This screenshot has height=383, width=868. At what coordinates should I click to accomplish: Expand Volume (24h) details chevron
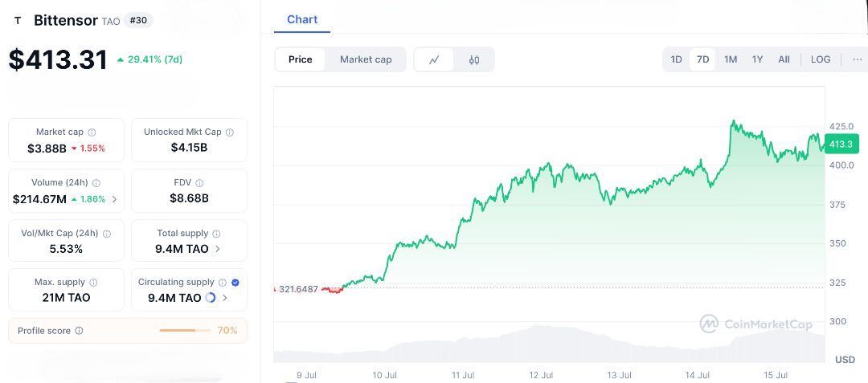tap(115, 199)
